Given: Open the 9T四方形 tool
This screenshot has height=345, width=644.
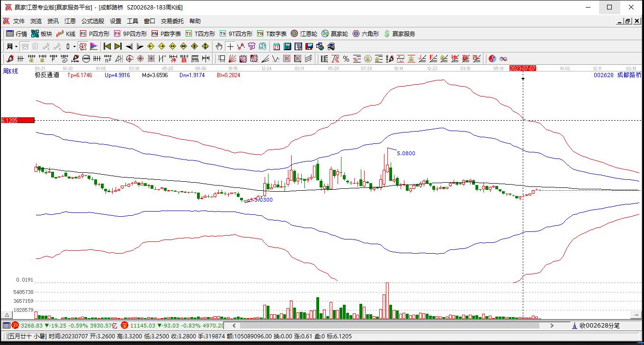Looking at the screenshot, I should (236, 34).
